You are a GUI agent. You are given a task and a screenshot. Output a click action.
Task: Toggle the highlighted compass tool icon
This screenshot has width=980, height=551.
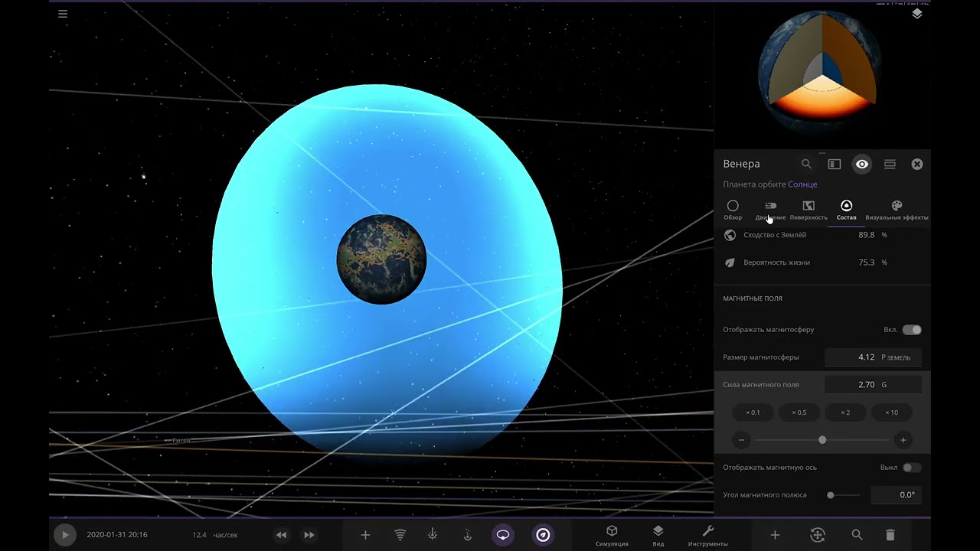coord(543,535)
